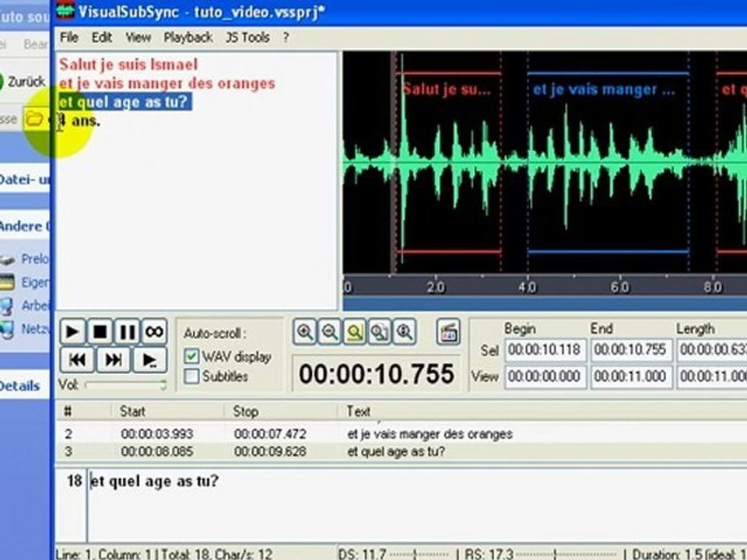747x560 pixels.
Task: Click the Sel End time field
Action: [631, 350]
